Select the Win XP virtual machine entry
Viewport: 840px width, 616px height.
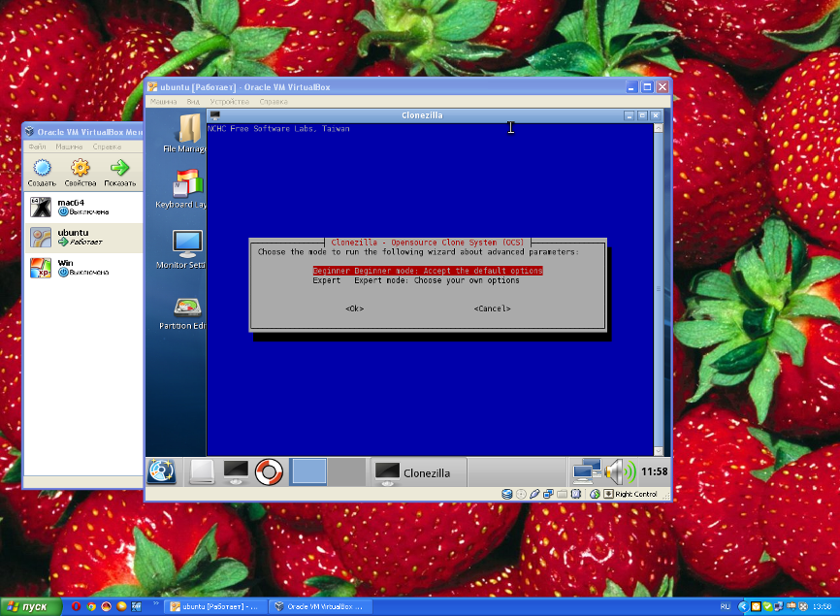click(x=83, y=268)
